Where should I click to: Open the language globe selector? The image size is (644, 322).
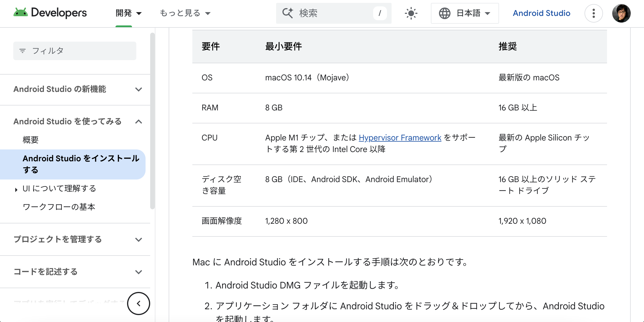coord(445,13)
